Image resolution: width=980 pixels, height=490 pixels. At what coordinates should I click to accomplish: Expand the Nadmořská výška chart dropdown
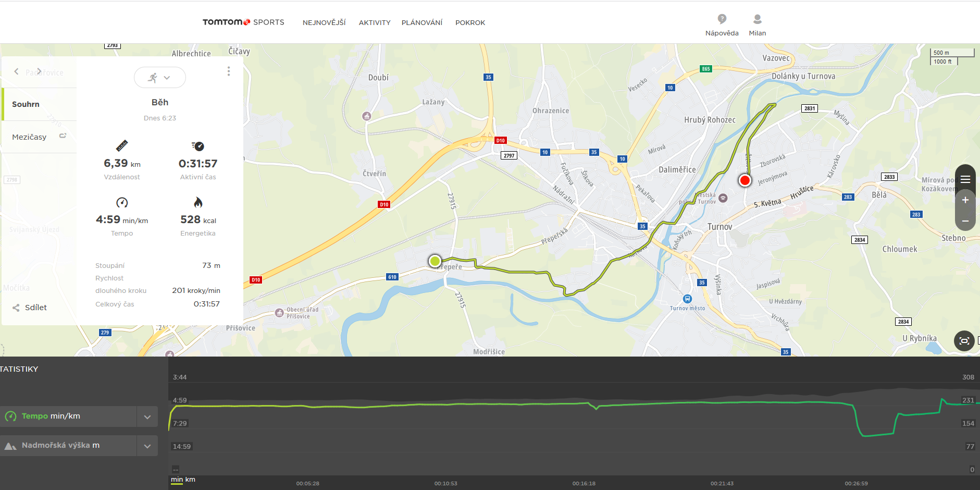[147, 446]
